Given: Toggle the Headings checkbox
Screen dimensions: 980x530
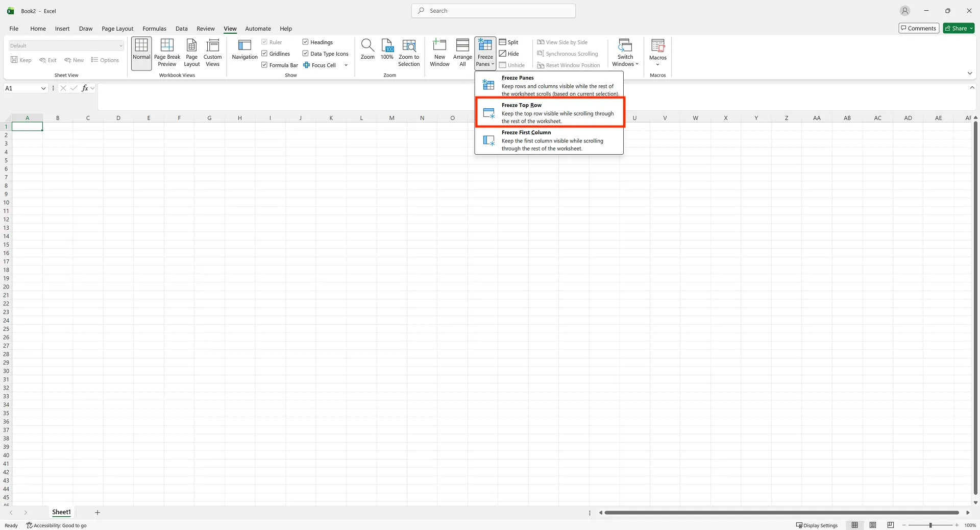Looking at the screenshot, I should pyautogui.click(x=305, y=42).
